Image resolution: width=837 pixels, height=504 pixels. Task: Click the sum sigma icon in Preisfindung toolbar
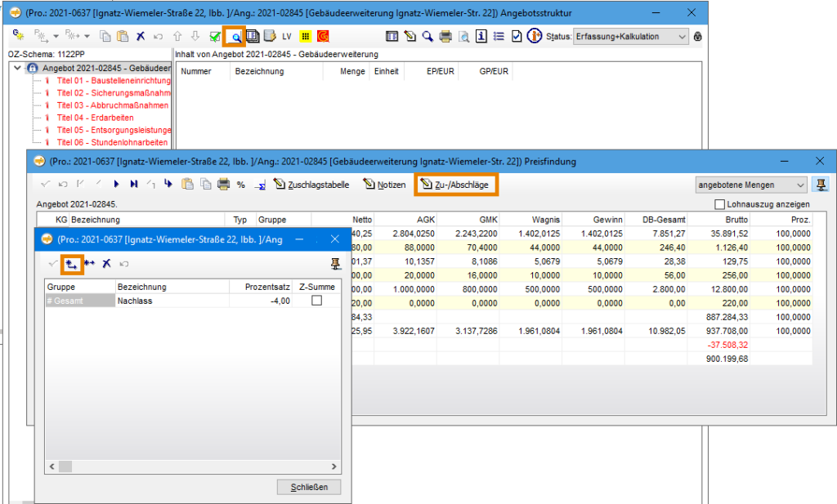point(259,185)
